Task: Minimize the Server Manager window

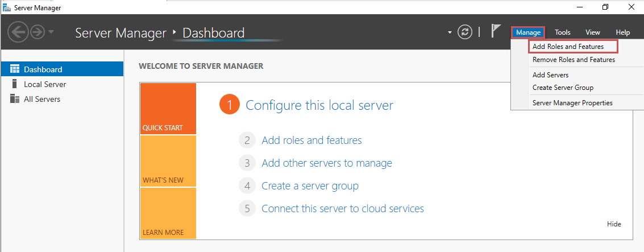Action: pyautogui.click(x=580, y=7)
